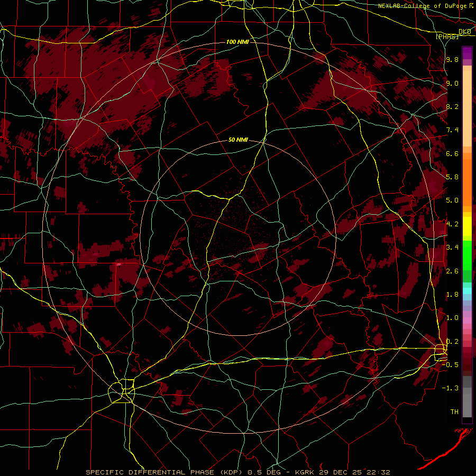The image size is (476, 476).
Task: Click the 1.0 scale label
Action: tap(452, 318)
